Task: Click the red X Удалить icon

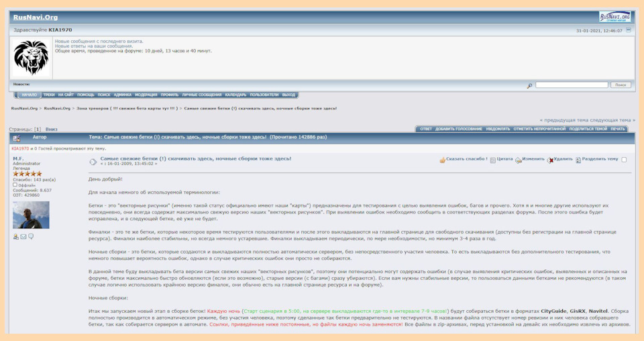Action: coord(550,160)
